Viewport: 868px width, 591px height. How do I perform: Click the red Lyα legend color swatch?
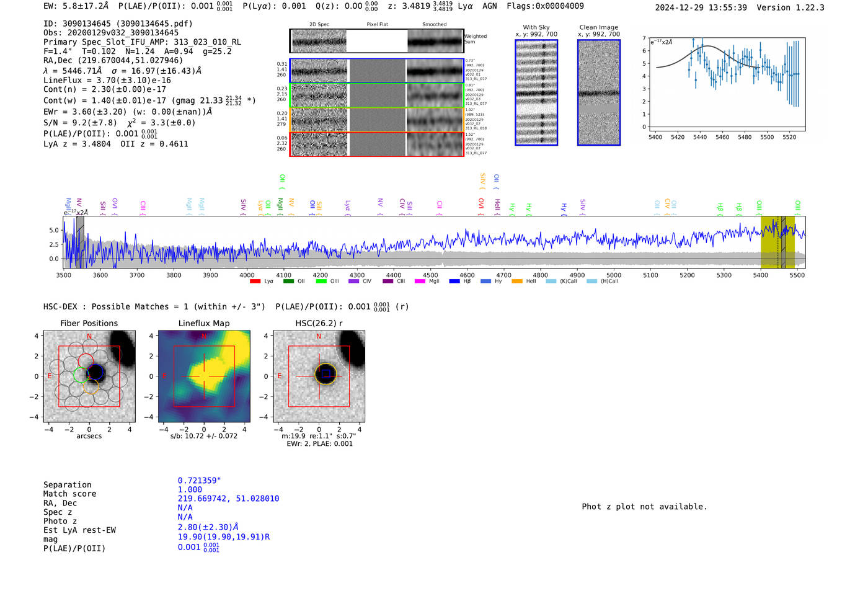[x=255, y=282]
